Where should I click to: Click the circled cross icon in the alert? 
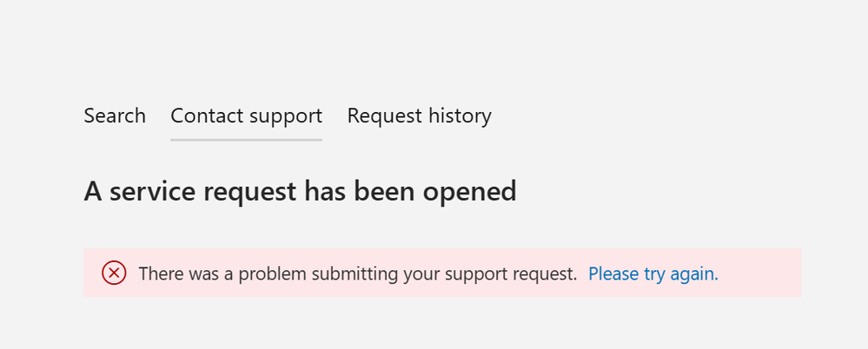[114, 273]
